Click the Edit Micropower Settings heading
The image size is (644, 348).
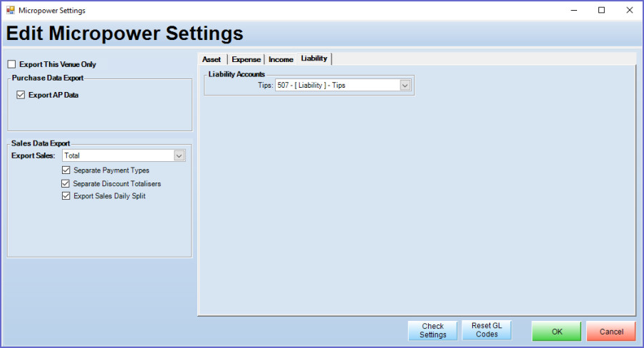point(125,34)
